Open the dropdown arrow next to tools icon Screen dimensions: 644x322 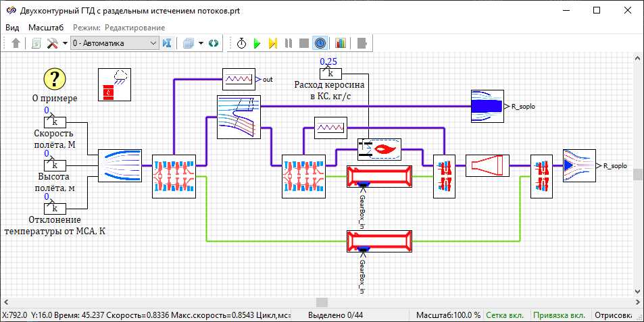pos(65,43)
